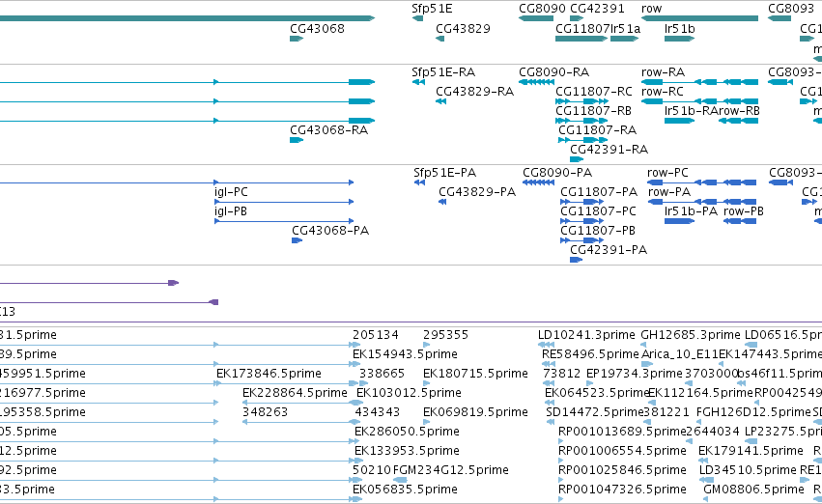The width and height of the screenshot is (822, 504).
Task: Click the EK173846.5prime EST label
Action: 269,374
